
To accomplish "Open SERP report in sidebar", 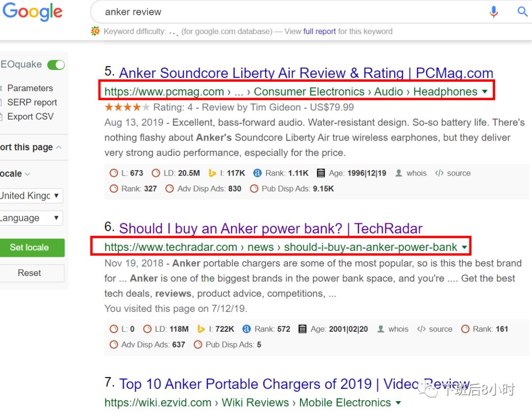I will pos(32,102).
